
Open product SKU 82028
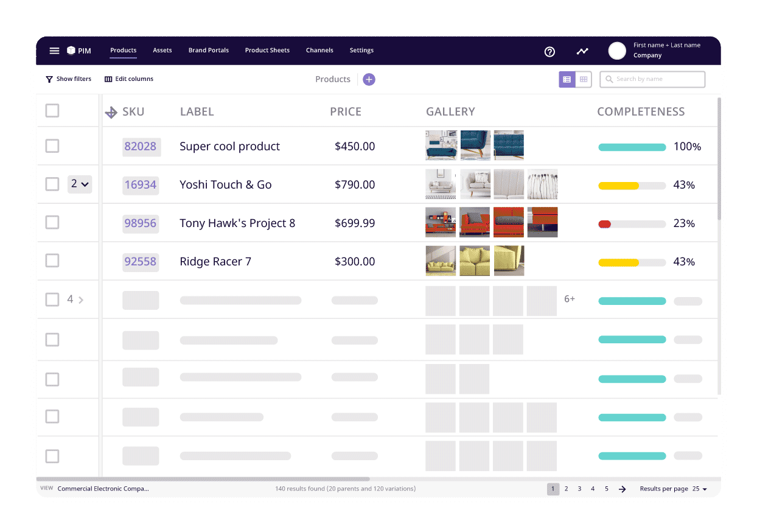tap(141, 146)
